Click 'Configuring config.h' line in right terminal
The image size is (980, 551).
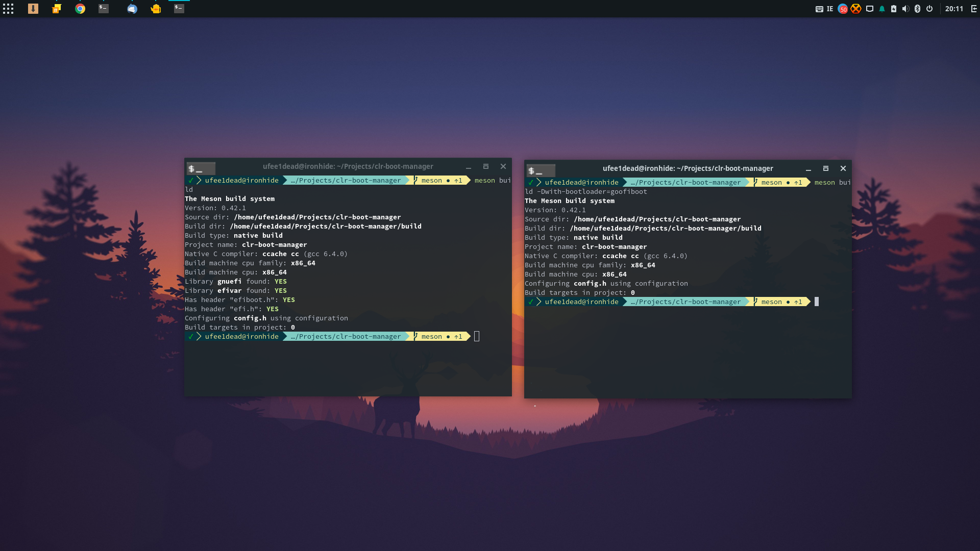tap(606, 284)
